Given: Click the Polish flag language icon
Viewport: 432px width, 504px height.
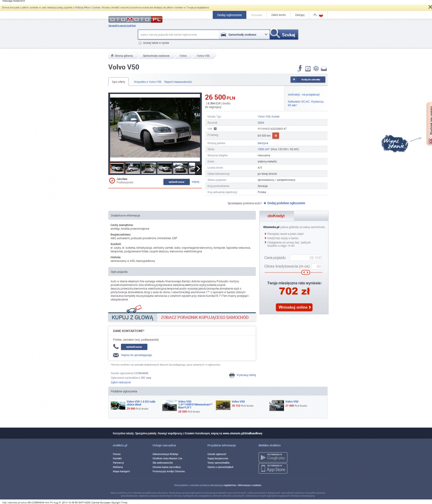Looking at the screenshot, I should pos(321,15).
